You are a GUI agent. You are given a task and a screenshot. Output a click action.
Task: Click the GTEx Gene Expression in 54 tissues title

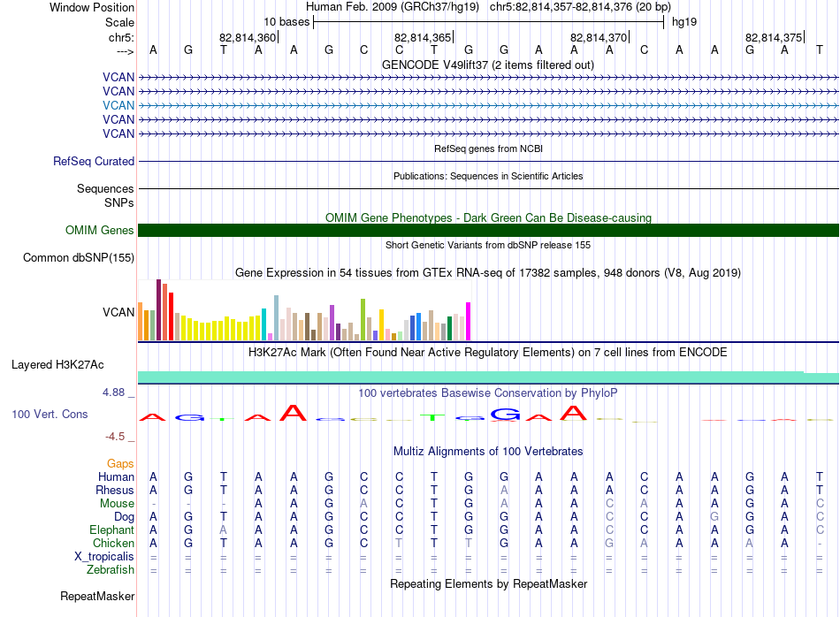click(x=488, y=272)
